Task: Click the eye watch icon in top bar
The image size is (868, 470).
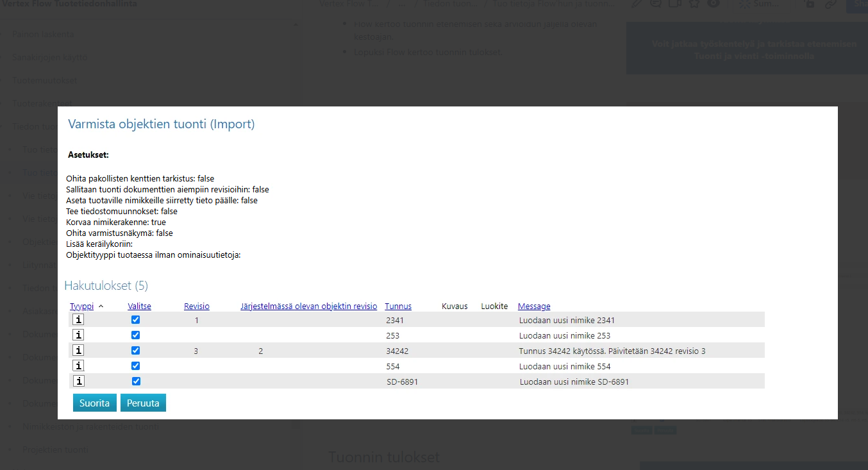Action: pyautogui.click(x=713, y=3)
